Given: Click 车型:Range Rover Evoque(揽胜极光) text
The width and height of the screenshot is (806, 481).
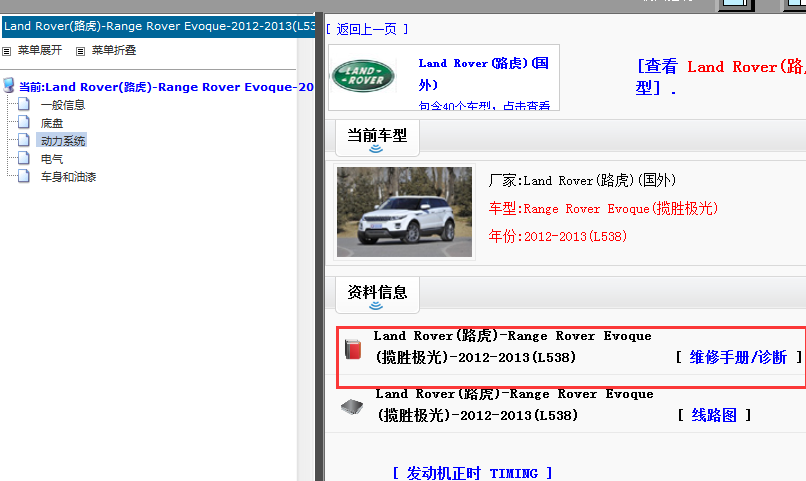Looking at the screenshot, I should (603, 209).
